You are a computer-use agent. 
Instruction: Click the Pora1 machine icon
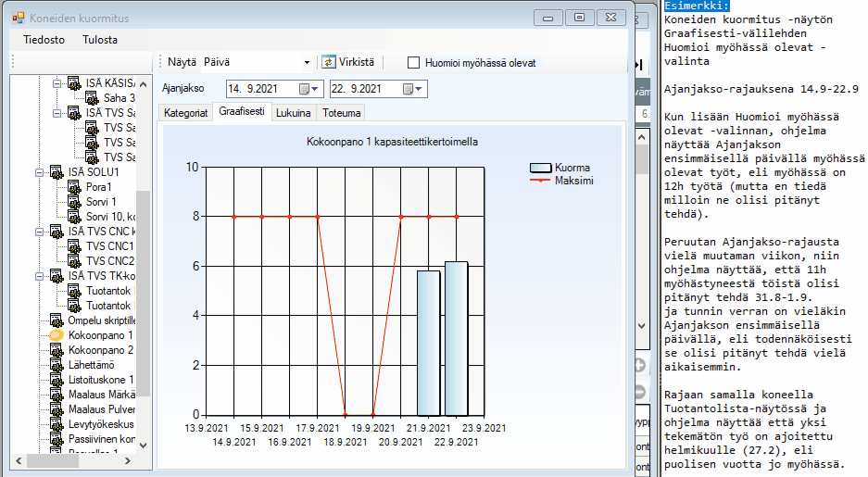pyautogui.click(x=74, y=187)
